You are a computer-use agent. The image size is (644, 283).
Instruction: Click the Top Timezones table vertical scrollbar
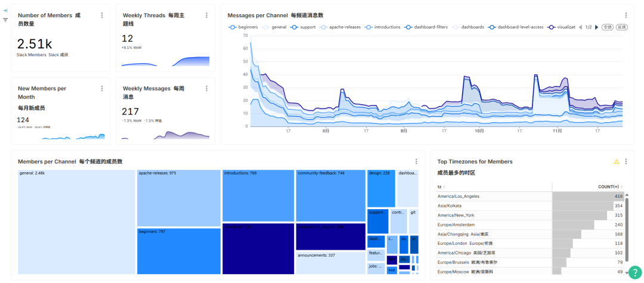click(x=626, y=226)
